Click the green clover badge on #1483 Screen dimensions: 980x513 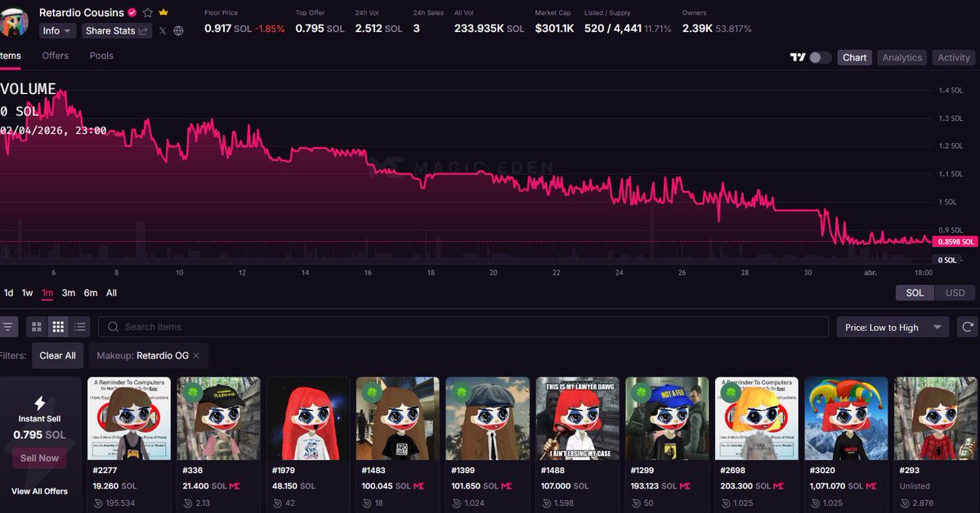372,393
